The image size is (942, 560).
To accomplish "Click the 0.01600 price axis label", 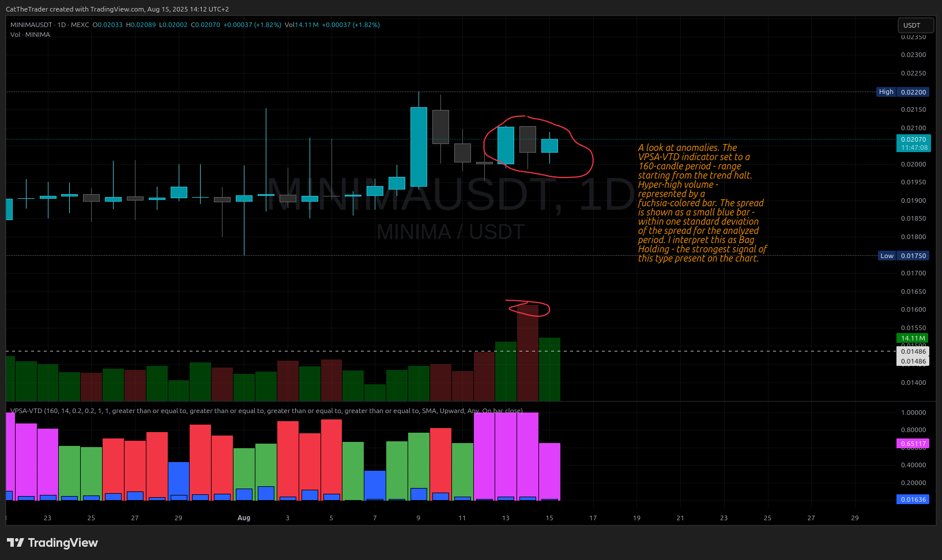I will (x=914, y=309).
